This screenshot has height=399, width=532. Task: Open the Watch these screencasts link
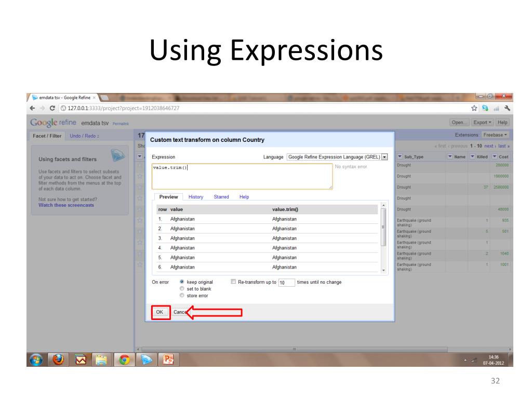coord(66,205)
